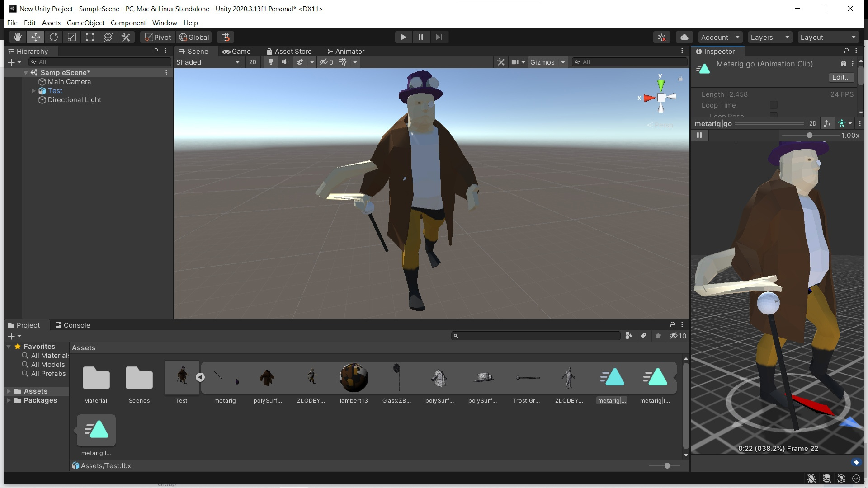Switch to the Console tab

click(x=72, y=325)
